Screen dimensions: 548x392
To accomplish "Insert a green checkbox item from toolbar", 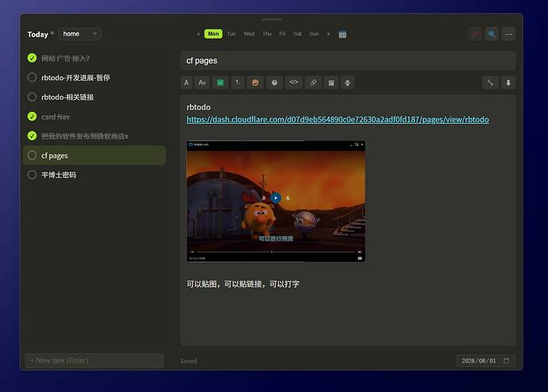I will 220,83.
